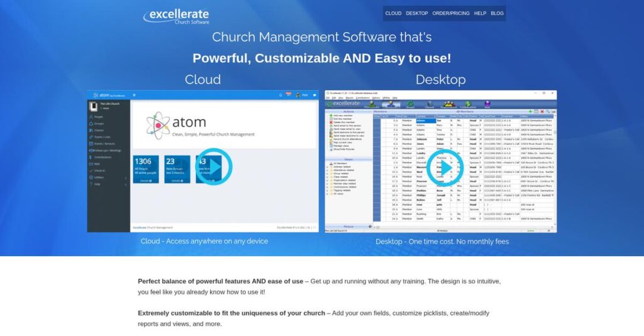The width and height of the screenshot is (644, 336).
Task: Click "Desktop - One time cost. No monthly fees" caption
Action: tap(442, 242)
